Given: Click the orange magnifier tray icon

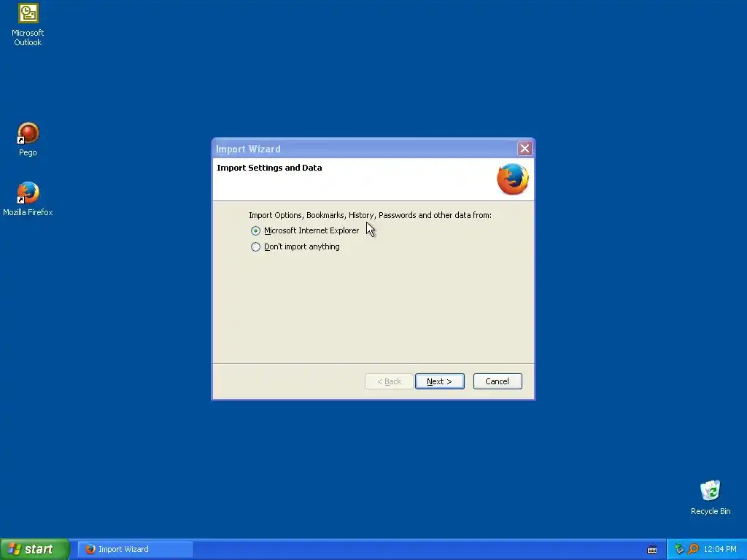Looking at the screenshot, I should (x=693, y=549).
